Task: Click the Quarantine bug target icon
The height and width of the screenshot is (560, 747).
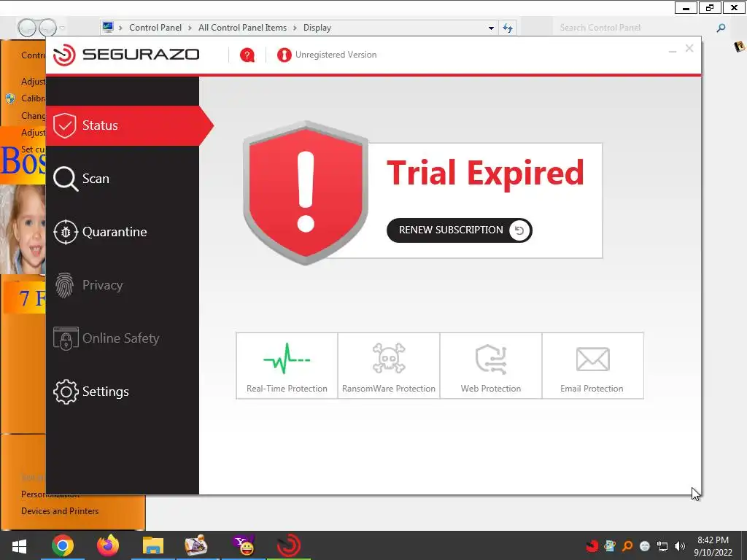Action: tap(66, 232)
